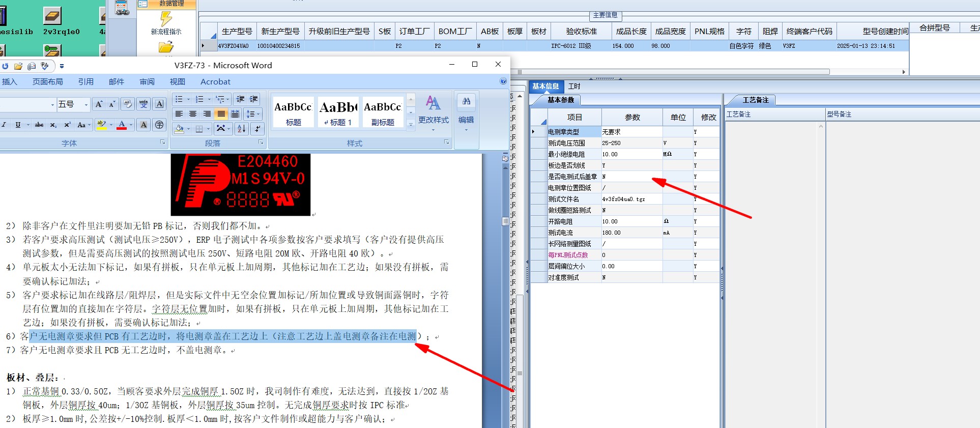The height and width of the screenshot is (428, 980).
Task: Toggle Strikethrough (abc) formatting
Action: (39, 125)
